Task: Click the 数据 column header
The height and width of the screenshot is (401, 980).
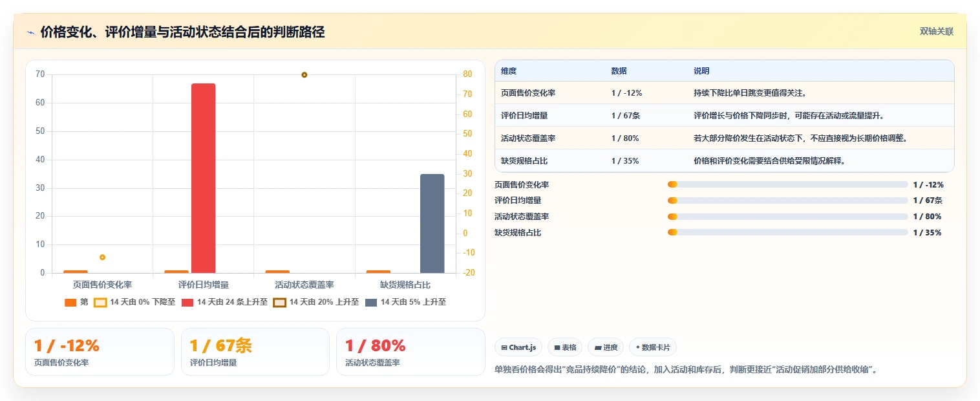Action: [x=619, y=71]
